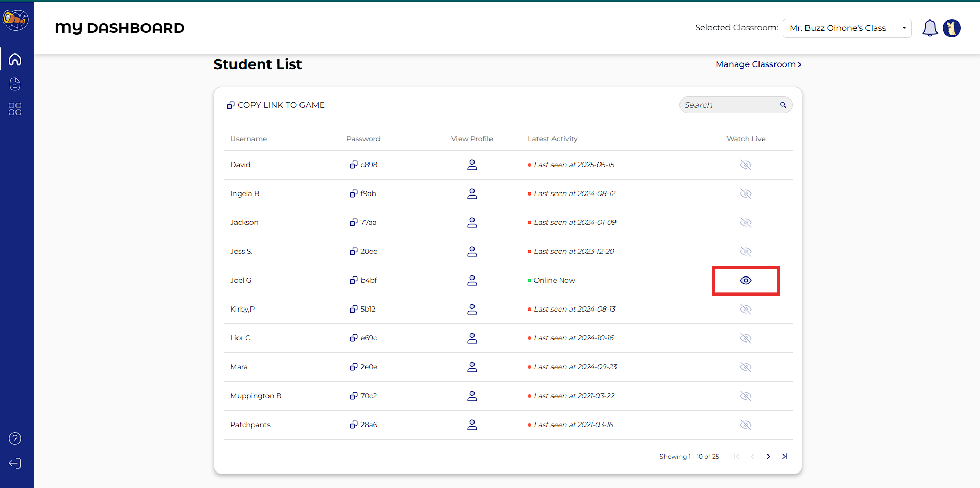Click the first page arrow

point(737,457)
